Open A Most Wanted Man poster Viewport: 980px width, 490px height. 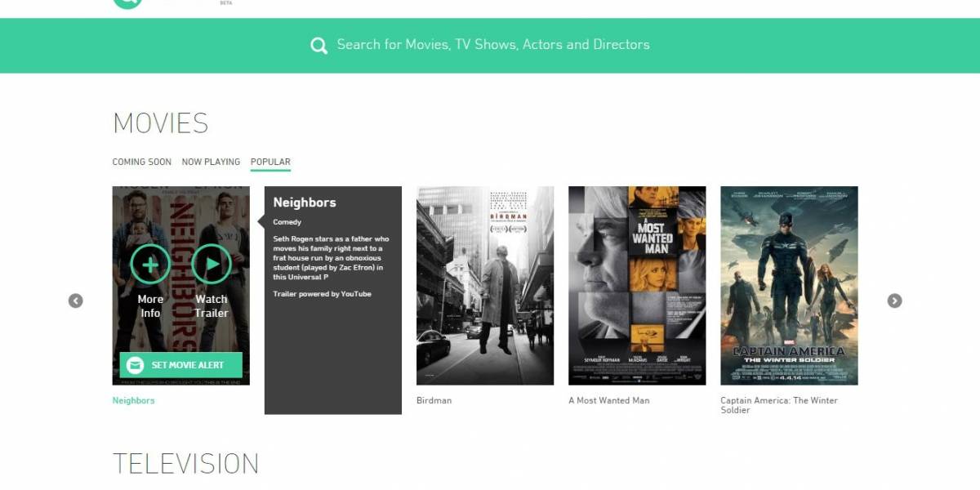click(637, 286)
